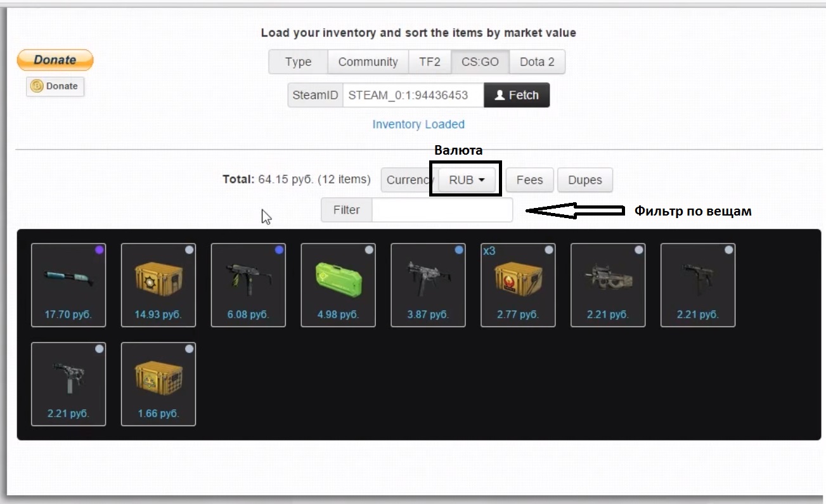Select the caged case priced 1.66 руб.
Image resolution: width=826 pixels, height=504 pixels.
(x=158, y=384)
